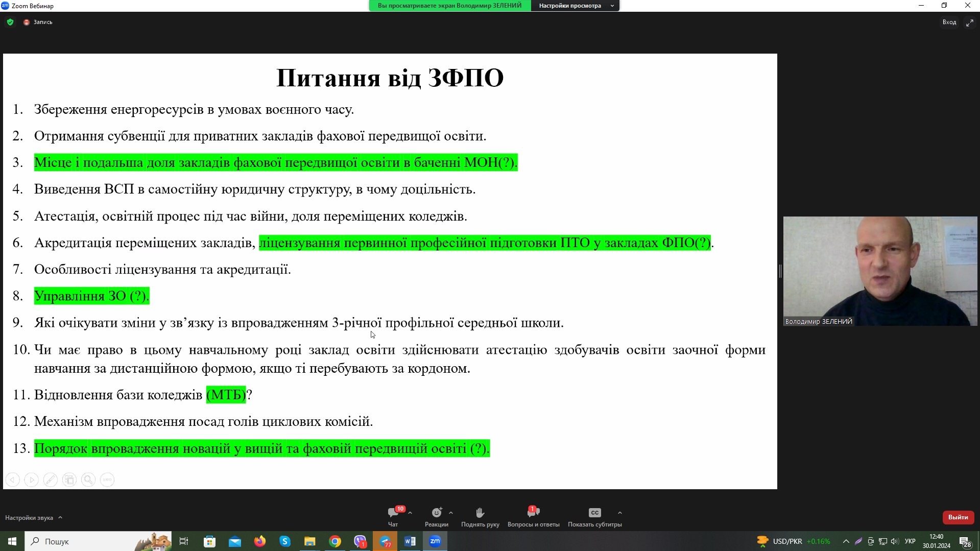Open Viber from the taskbar
The width and height of the screenshot is (980, 551).
pyautogui.click(x=360, y=541)
